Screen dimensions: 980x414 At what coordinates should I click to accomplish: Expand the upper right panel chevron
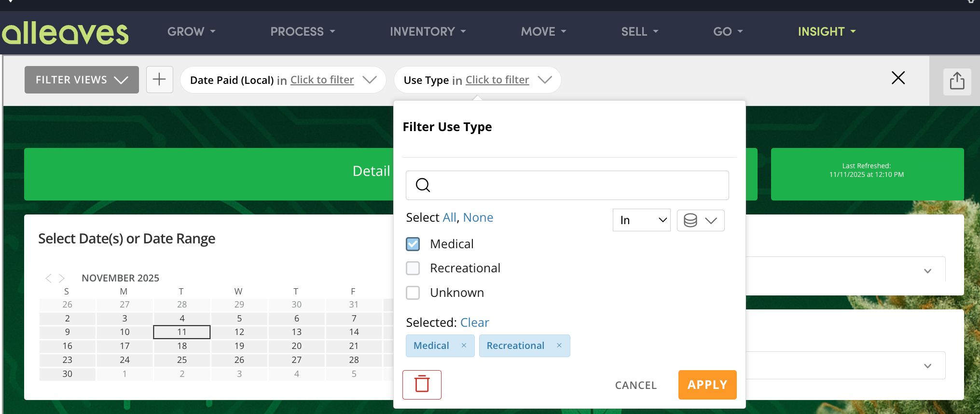(x=927, y=271)
